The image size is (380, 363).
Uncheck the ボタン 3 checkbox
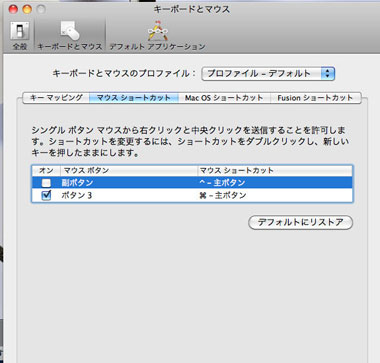pyautogui.click(x=46, y=195)
